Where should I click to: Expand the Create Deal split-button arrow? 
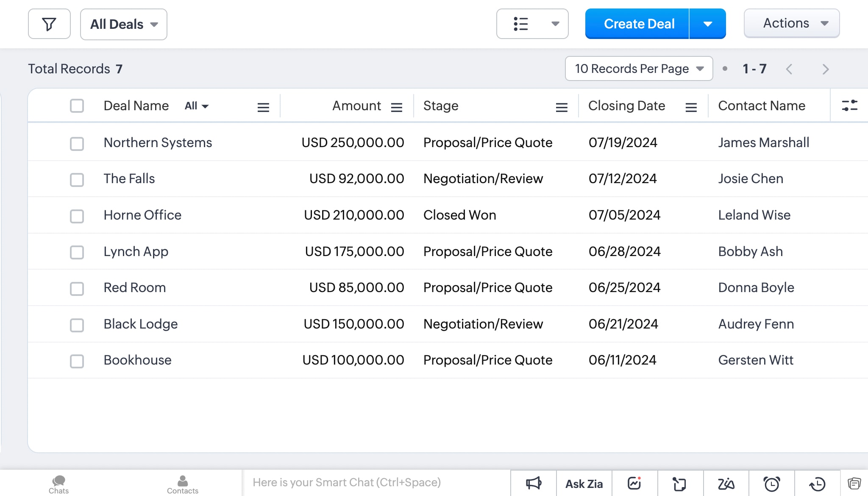pos(707,24)
